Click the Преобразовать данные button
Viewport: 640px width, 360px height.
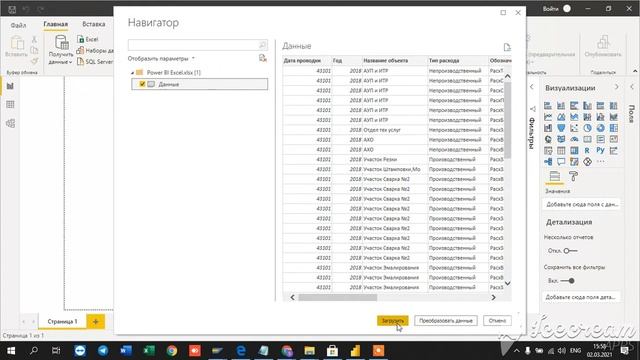tap(446, 320)
